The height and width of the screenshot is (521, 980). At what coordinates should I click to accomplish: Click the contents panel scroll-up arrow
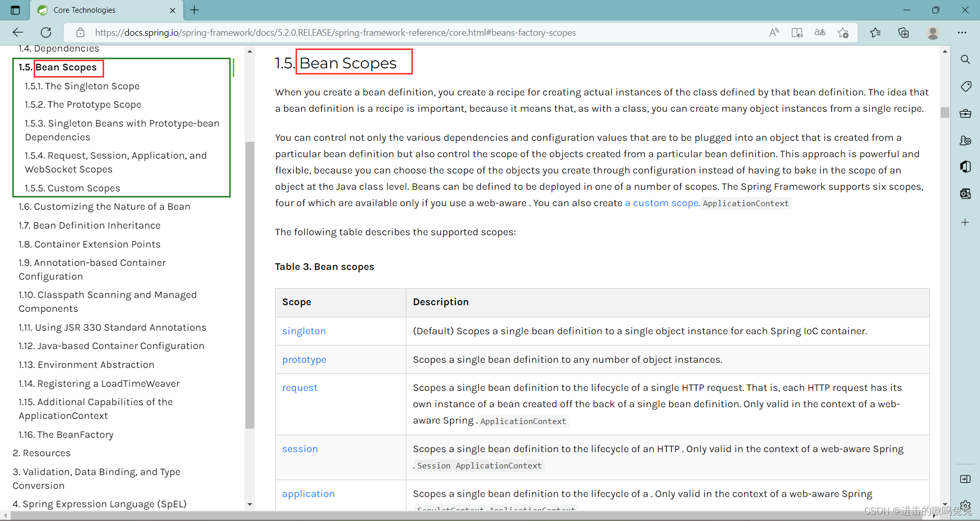point(250,51)
